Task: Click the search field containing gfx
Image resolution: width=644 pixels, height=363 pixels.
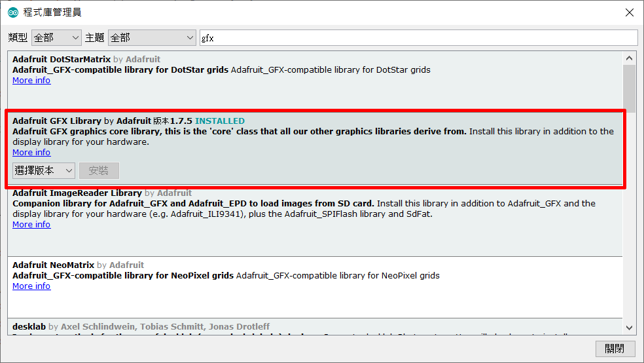Action: click(x=418, y=38)
